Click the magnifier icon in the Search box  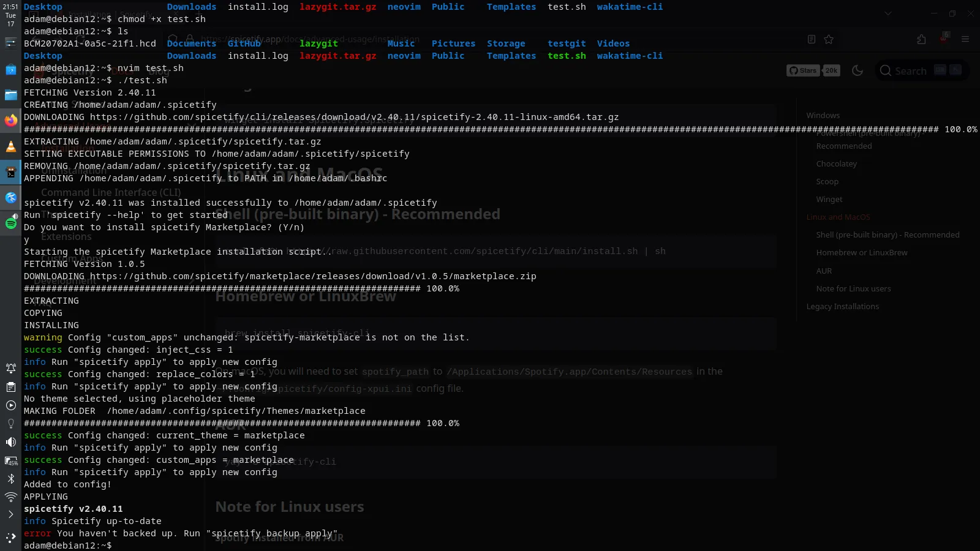[x=885, y=70]
